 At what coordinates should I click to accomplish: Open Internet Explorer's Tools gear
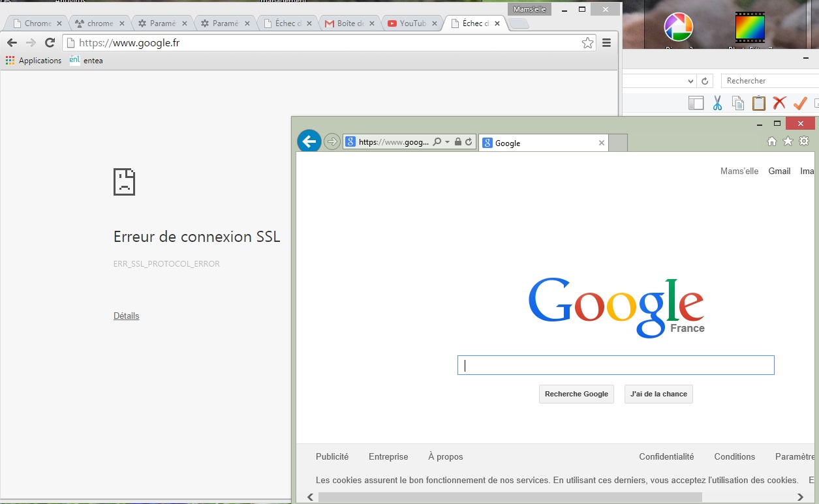click(x=804, y=141)
